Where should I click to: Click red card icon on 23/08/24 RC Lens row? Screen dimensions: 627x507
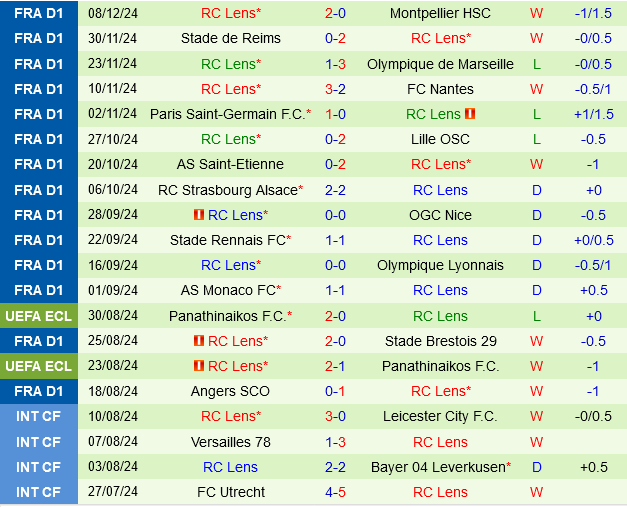199,366
